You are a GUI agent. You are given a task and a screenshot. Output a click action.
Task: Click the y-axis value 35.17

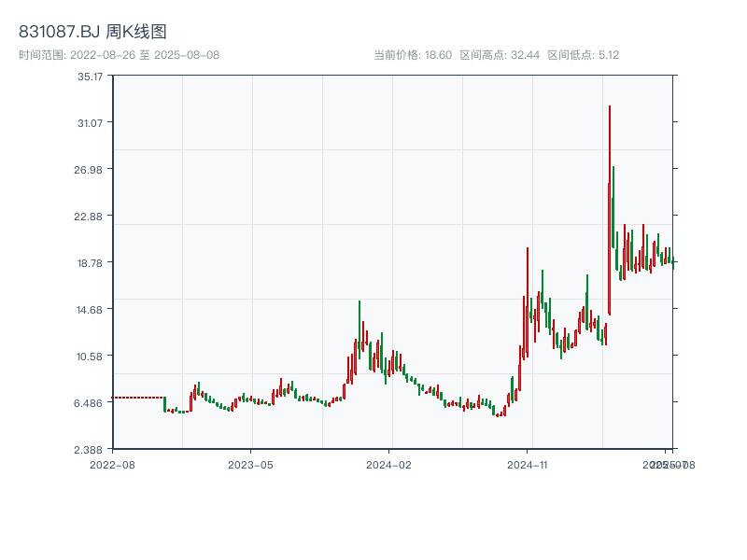coord(90,77)
